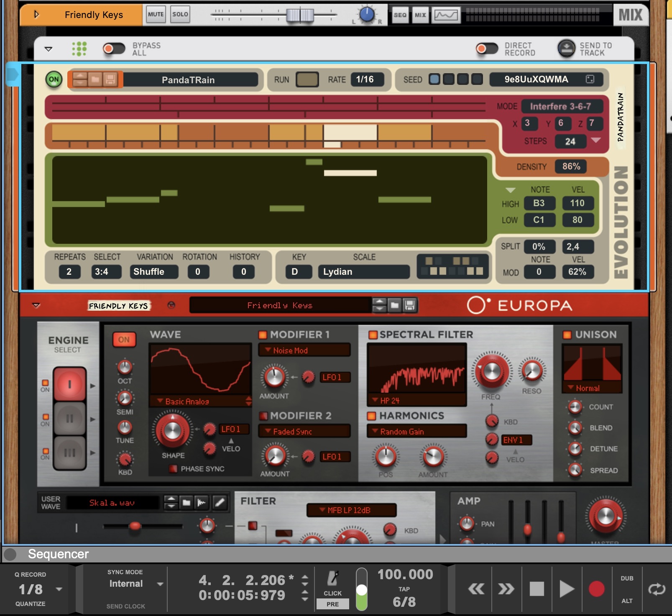The image size is (672, 616).
Task: Save the PandaTRain patch disk icon
Action: [x=110, y=79]
